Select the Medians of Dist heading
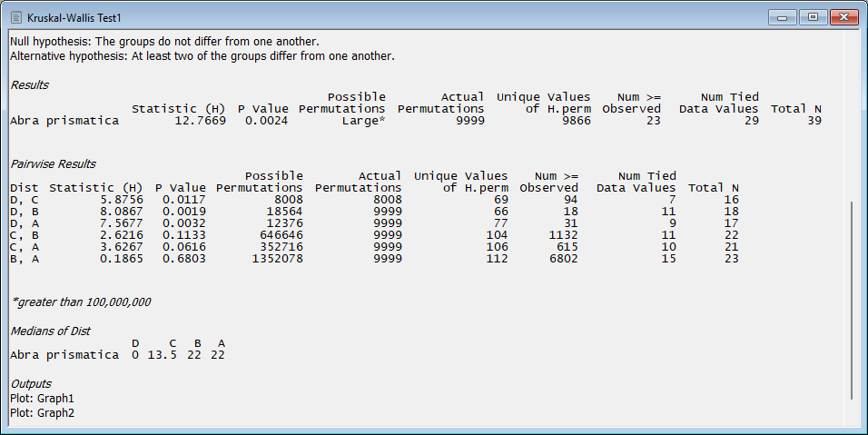 click(x=50, y=331)
